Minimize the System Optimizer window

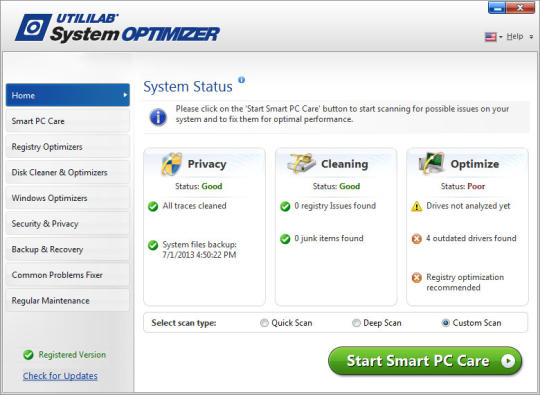pyautogui.click(x=497, y=8)
